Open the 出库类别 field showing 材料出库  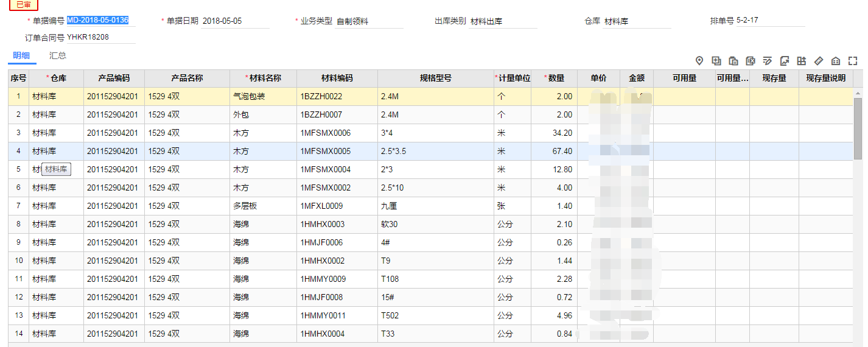tap(502, 21)
